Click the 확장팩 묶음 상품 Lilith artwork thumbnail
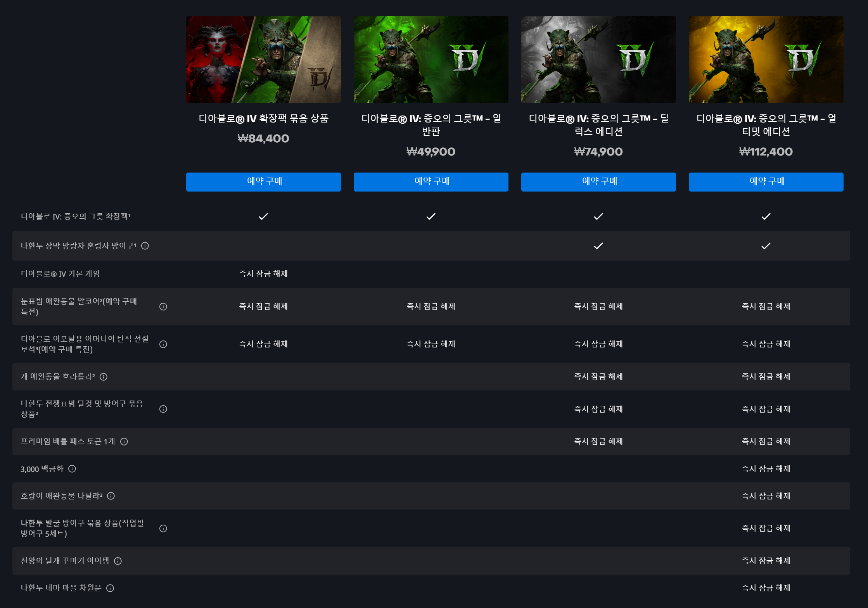Image resolution: width=868 pixels, height=608 pixels. [263, 59]
